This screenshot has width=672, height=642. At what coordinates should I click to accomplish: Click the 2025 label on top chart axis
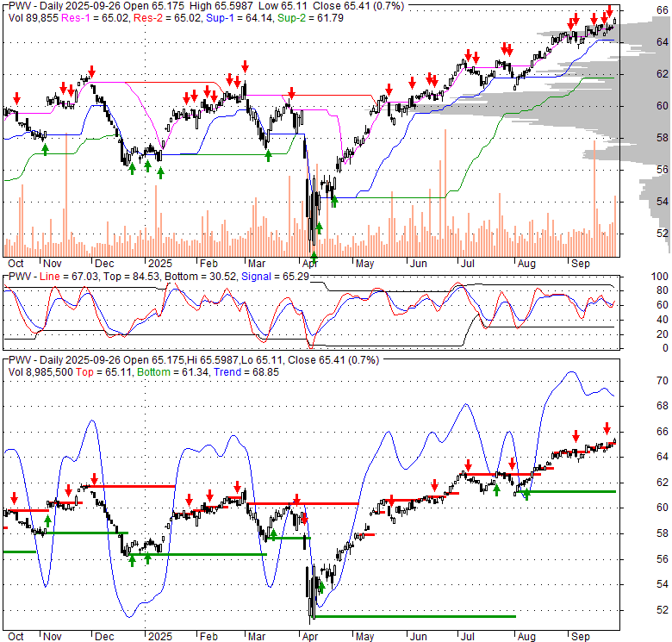coord(160,264)
